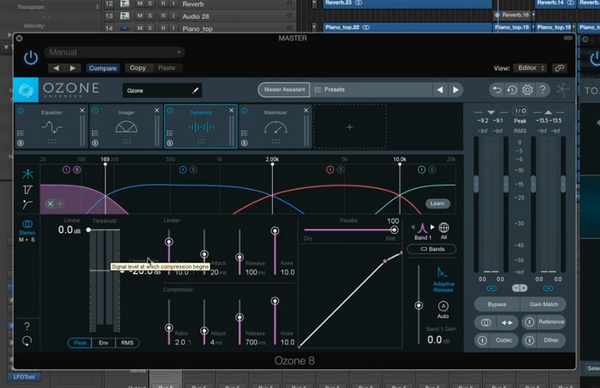600x388 pixels.
Task: Toggle the plugin power button
Action: click(31, 58)
